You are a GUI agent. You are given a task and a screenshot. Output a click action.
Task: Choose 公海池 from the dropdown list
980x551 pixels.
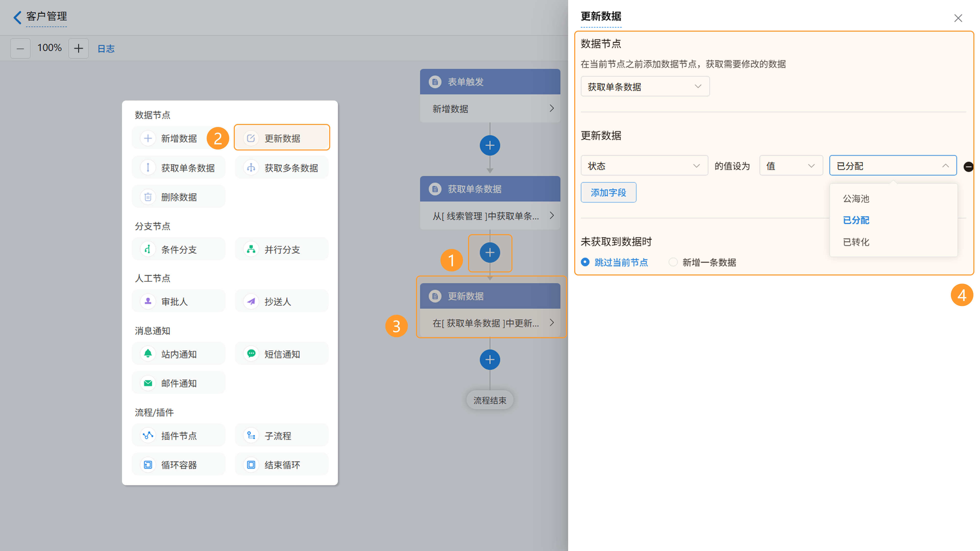coord(856,198)
